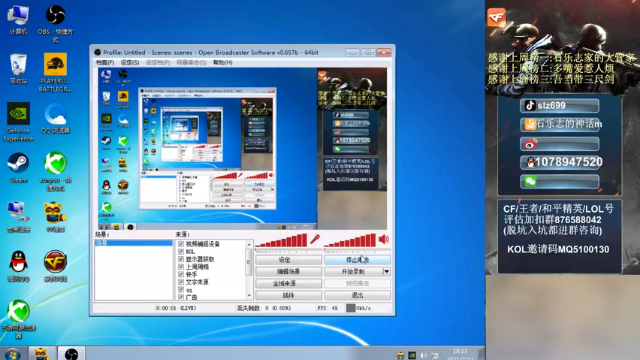Open the Windows Start button
640x360 pixels.
pos(13,354)
